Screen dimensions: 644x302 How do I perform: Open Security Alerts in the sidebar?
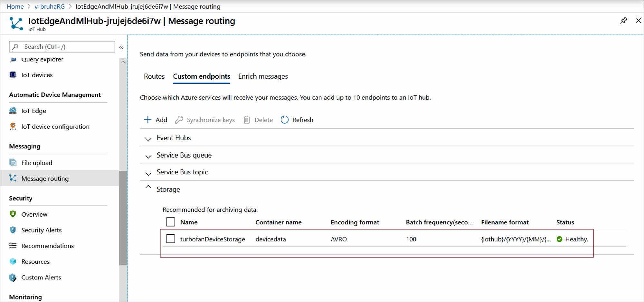pyautogui.click(x=42, y=230)
